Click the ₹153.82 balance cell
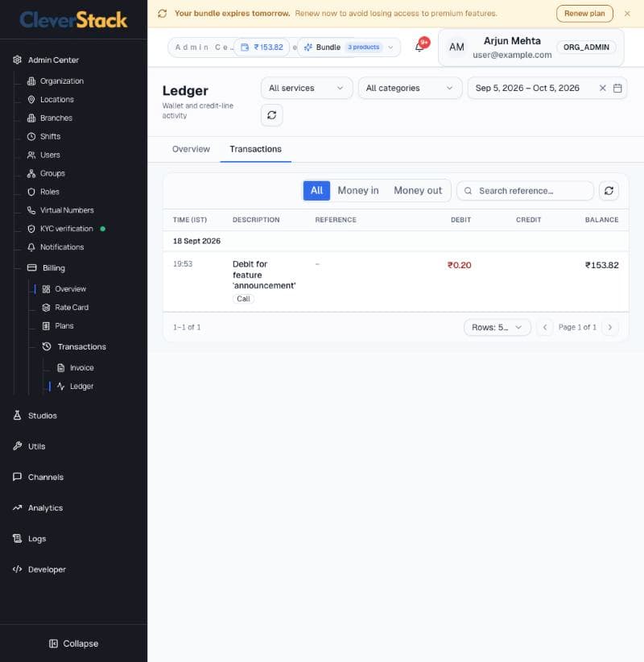The height and width of the screenshot is (662, 644). point(602,265)
